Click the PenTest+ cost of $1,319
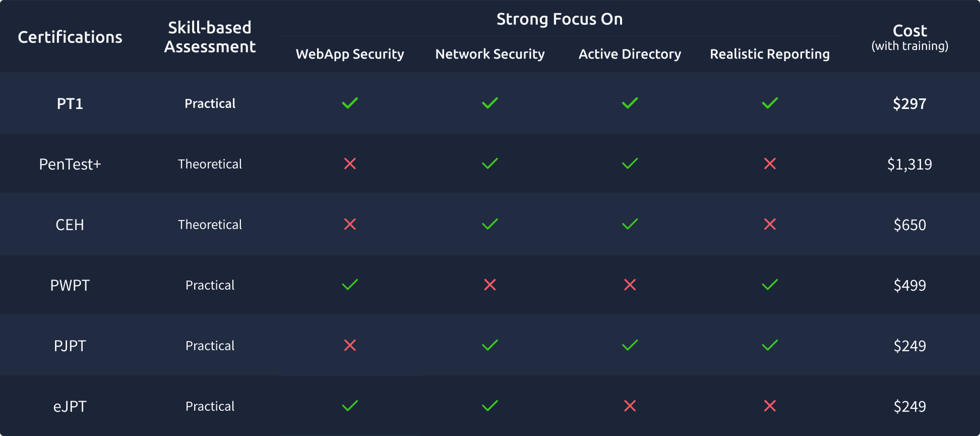This screenshot has width=980, height=436. click(910, 164)
